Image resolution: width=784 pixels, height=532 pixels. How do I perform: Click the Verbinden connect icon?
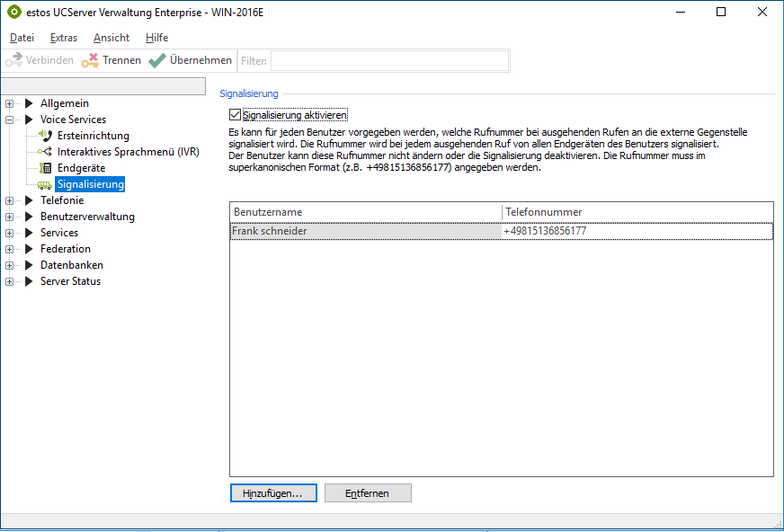(13, 60)
